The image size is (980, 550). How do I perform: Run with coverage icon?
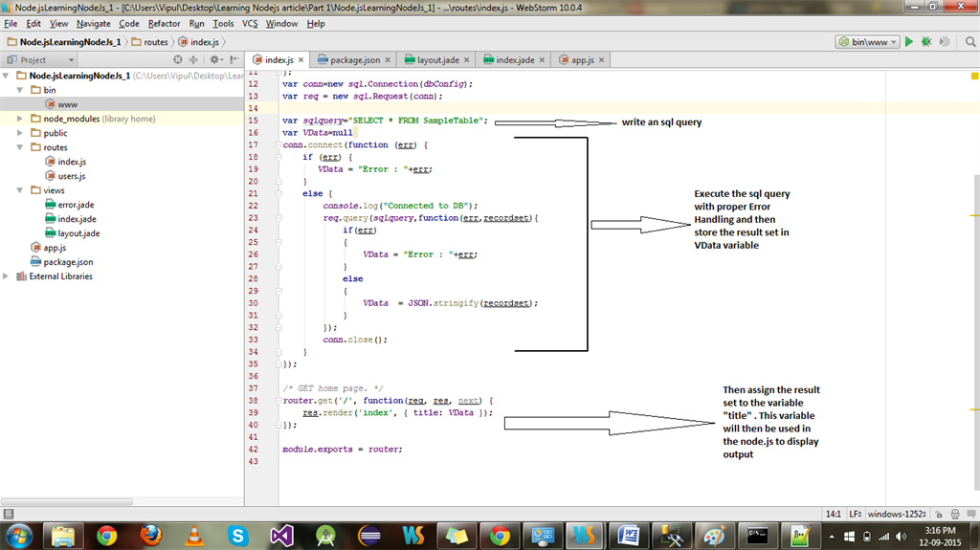(944, 42)
